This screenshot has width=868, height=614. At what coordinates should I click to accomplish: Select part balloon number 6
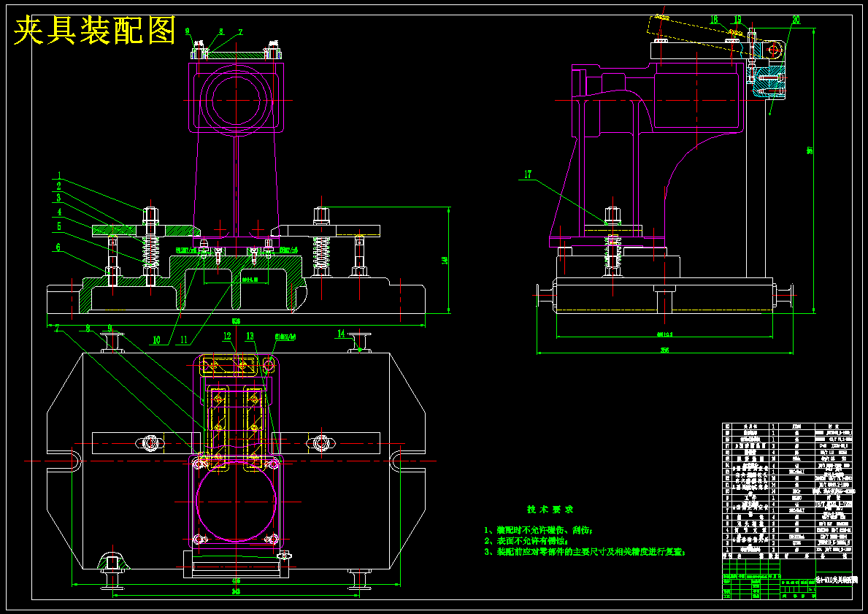[x=59, y=247]
